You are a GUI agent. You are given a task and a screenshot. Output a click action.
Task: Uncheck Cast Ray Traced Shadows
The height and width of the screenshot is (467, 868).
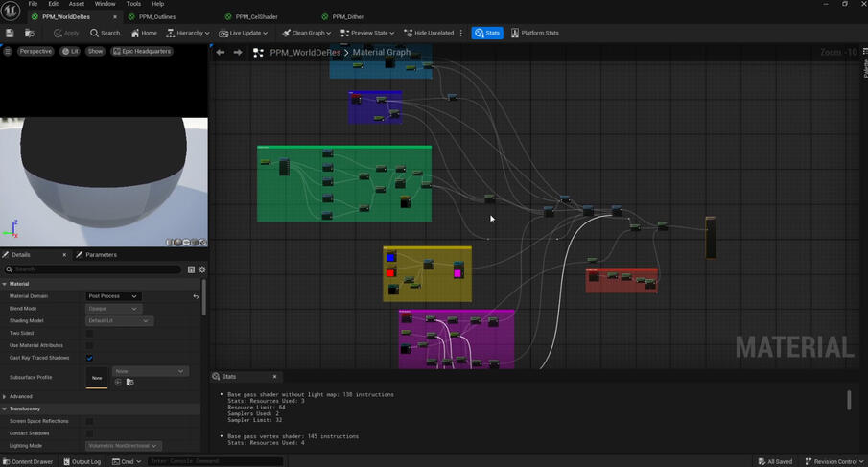[x=89, y=358]
